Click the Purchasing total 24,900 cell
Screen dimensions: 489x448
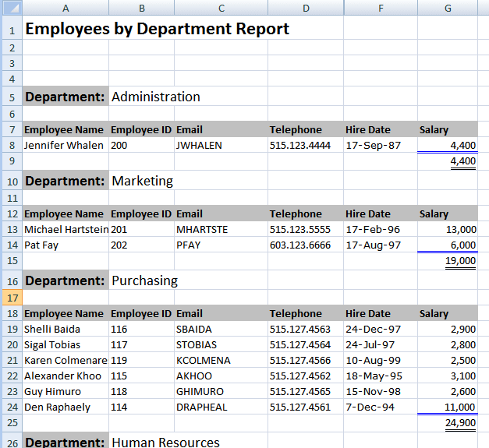[x=460, y=423]
